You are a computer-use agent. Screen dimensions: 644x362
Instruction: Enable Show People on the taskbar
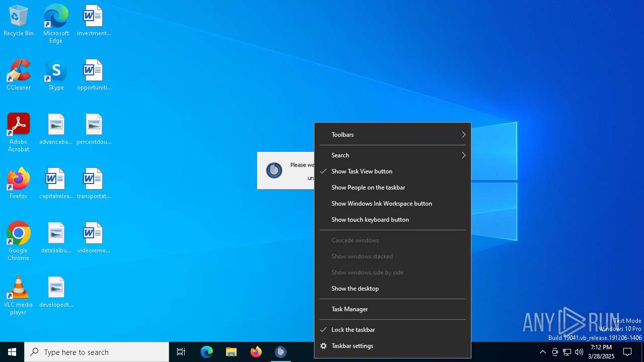coord(392,188)
